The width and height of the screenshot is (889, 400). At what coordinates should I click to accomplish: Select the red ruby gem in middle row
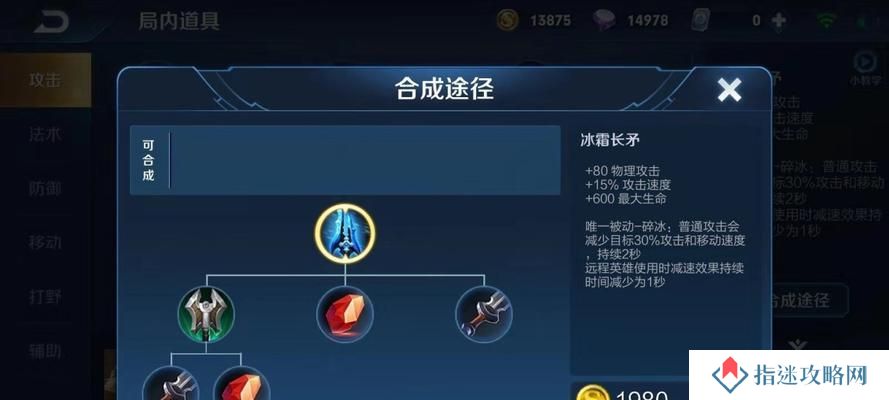point(345,314)
